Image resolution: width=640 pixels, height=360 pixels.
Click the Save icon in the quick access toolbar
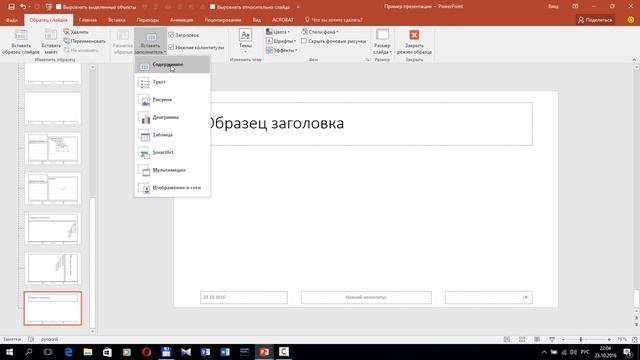11,7
